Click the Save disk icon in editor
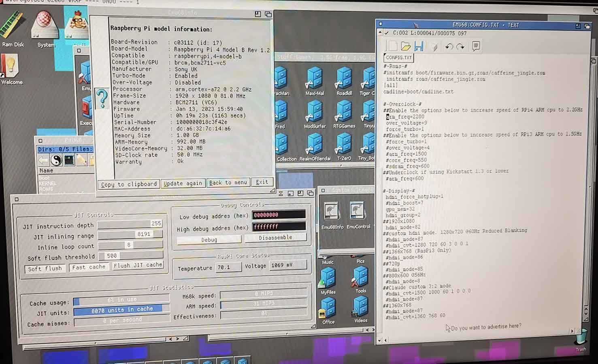The height and width of the screenshot is (364, 598). pyautogui.click(x=419, y=46)
